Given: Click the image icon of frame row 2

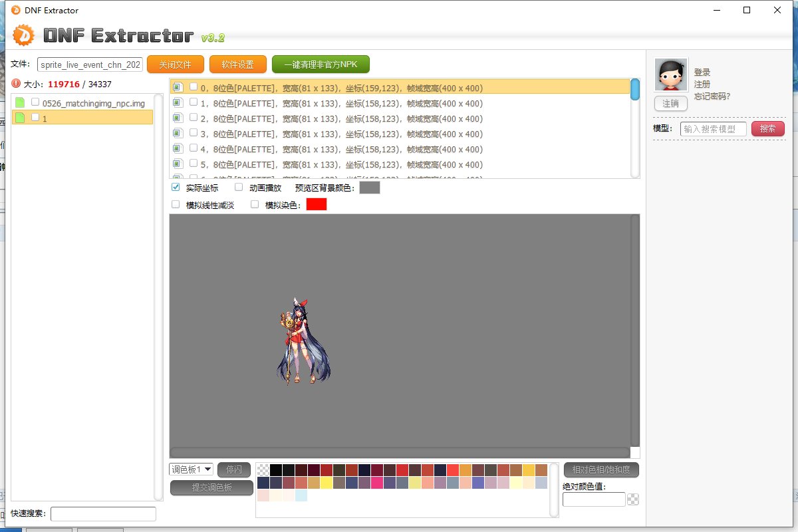Looking at the screenshot, I should coord(178,118).
